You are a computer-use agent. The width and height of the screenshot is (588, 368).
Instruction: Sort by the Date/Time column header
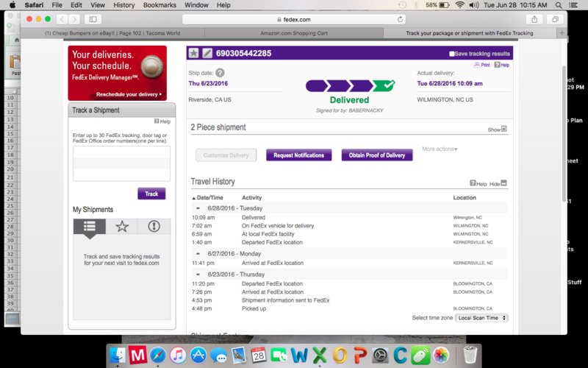pyautogui.click(x=207, y=197)
